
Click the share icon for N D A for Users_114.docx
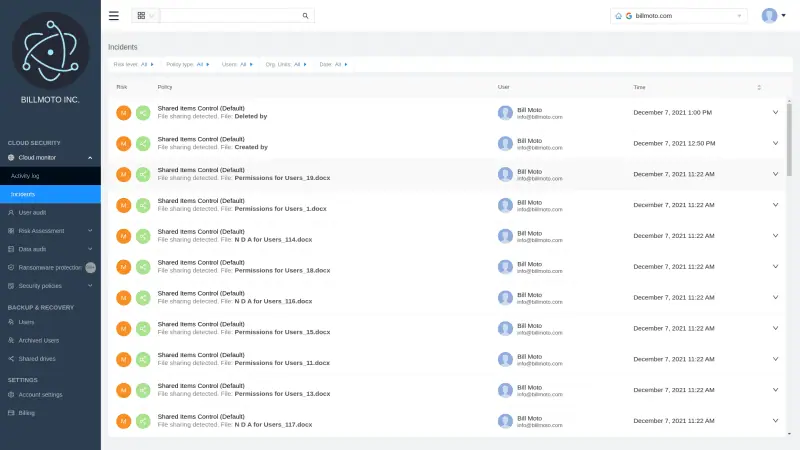pyautogui.click(x=143, y=236)
